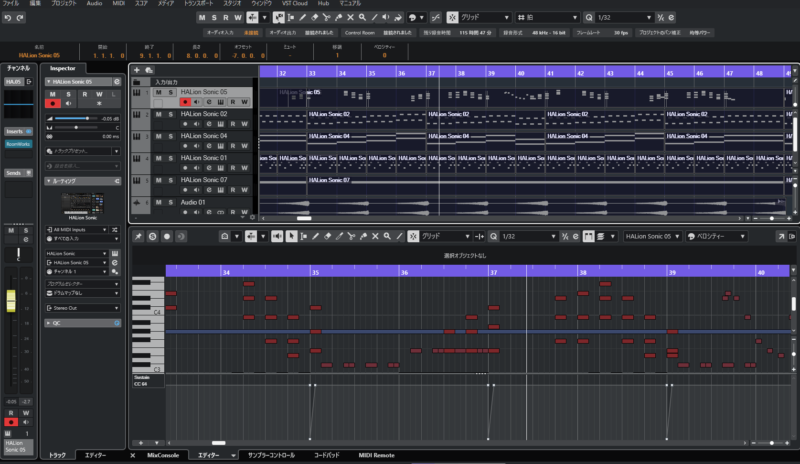The width and height of the screenshot is (800, 464).
Task: Click the Audio 01 track waveform icon
Action: point(136,202)
